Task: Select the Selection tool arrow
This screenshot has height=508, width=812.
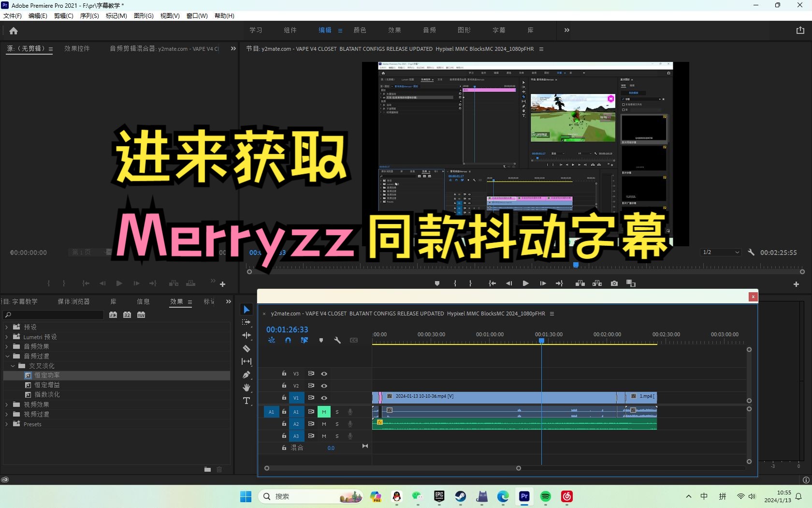Action: pyautogui.click(x=246, y=310)
